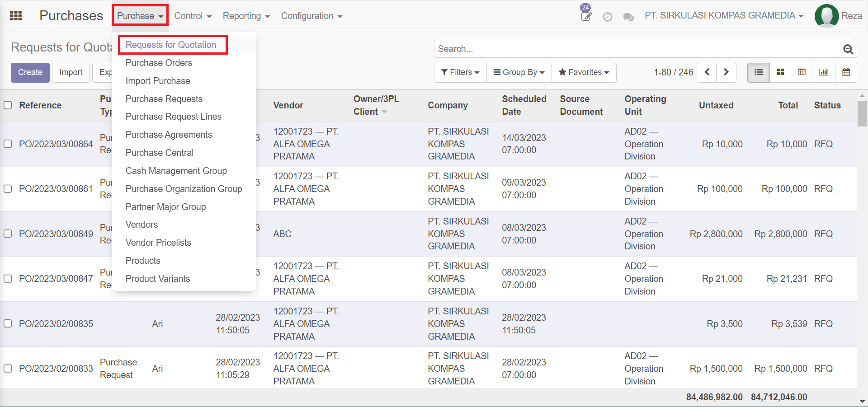Sort by the Reference column header
This screenshot has height=407, width=868.
40,105
